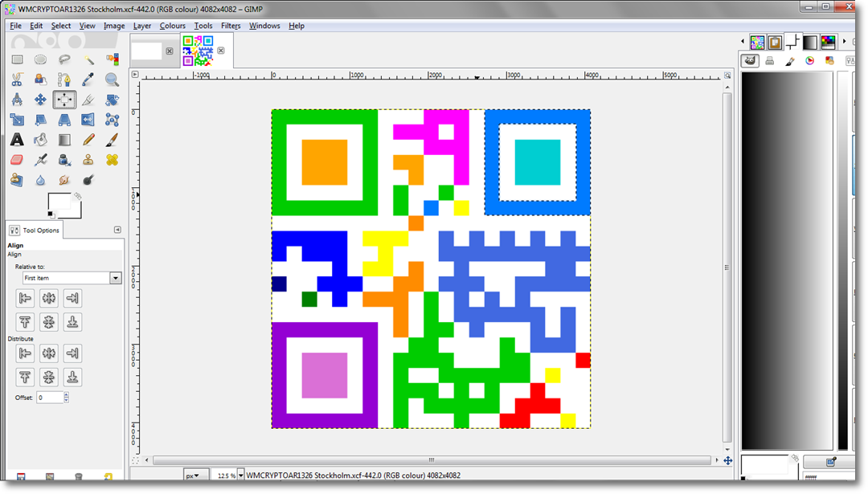Select the Flip tool
The height and width of the screenshot is (494, 868).
[x=88, y=120]
